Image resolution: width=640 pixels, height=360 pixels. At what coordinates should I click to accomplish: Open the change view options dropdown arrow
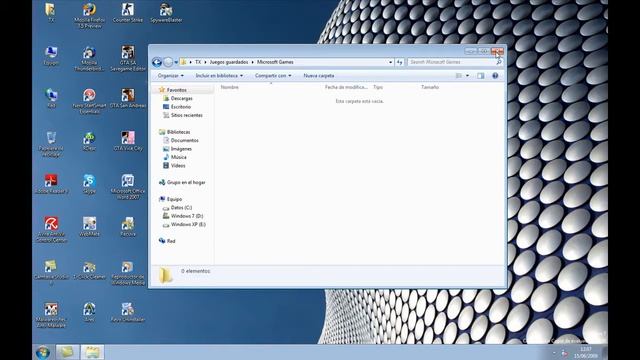point(467,76)
